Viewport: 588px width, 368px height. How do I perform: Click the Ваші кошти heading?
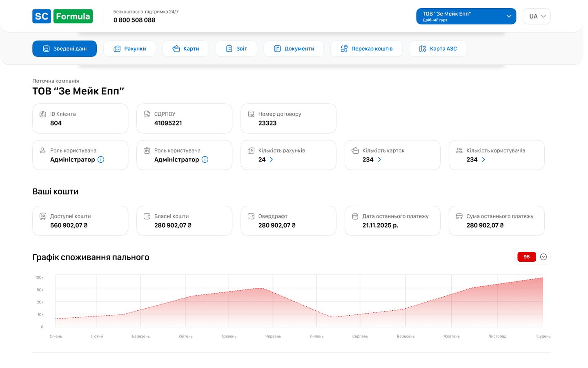pyautogui.click(x=56, y=191)
